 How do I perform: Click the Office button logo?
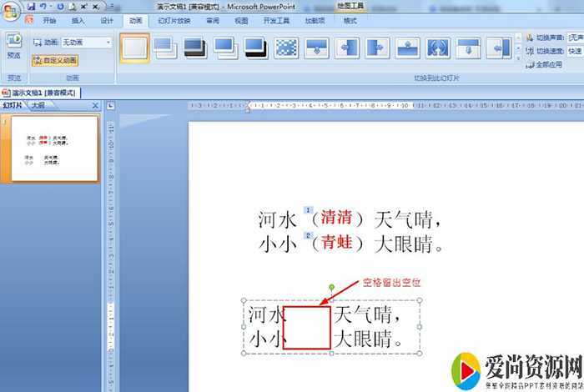pos(12,10)
